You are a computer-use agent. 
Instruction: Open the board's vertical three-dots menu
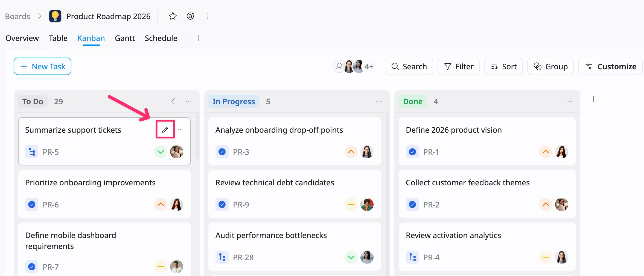pyautogui.click(x=208, y=16)
